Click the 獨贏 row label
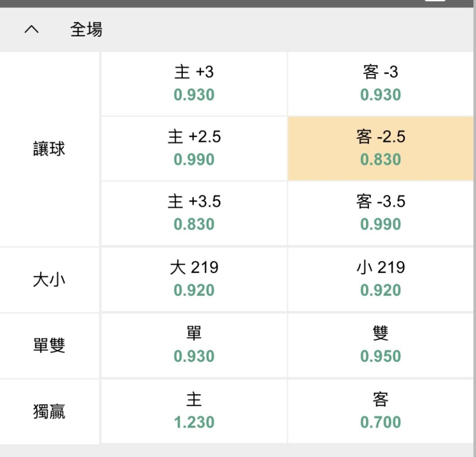 click(x=49, y=411)
